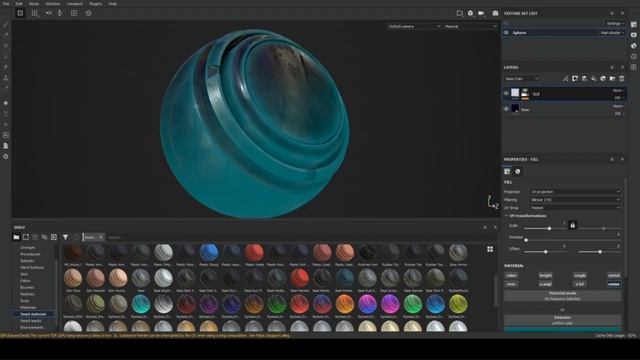Click the shelf folder view icon
640x360 pixels.
16,237
